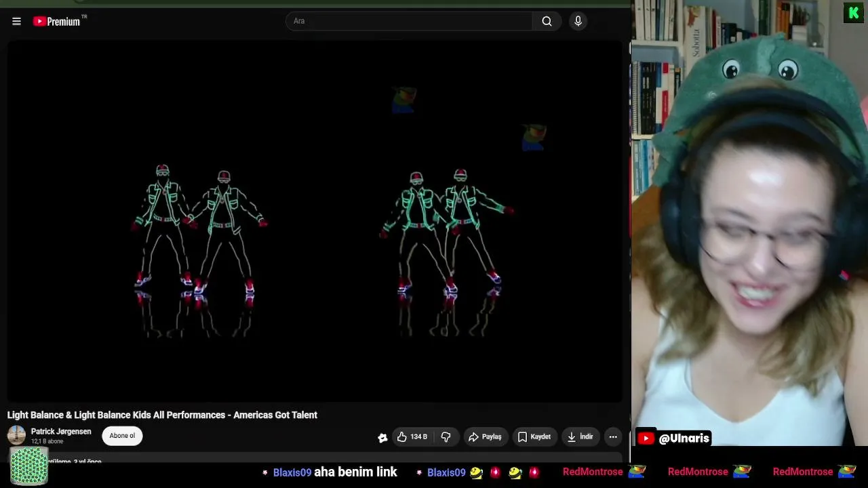This screenshot has height=488, width=868.
Task: Dislike the video with the thumbs-down button
Action: [446, 437]
